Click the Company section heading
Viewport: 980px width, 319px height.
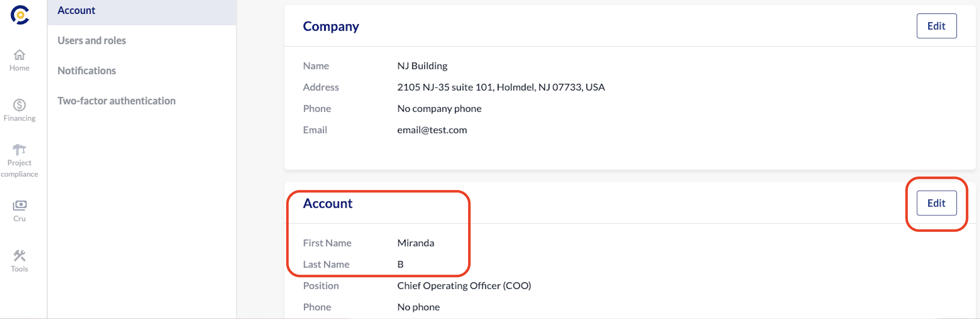331,26
